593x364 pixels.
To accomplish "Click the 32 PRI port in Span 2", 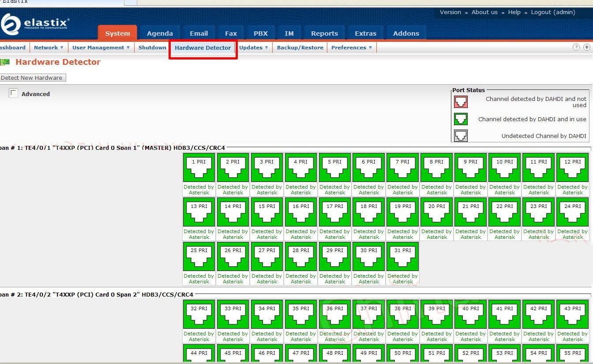I will [199, 314].
